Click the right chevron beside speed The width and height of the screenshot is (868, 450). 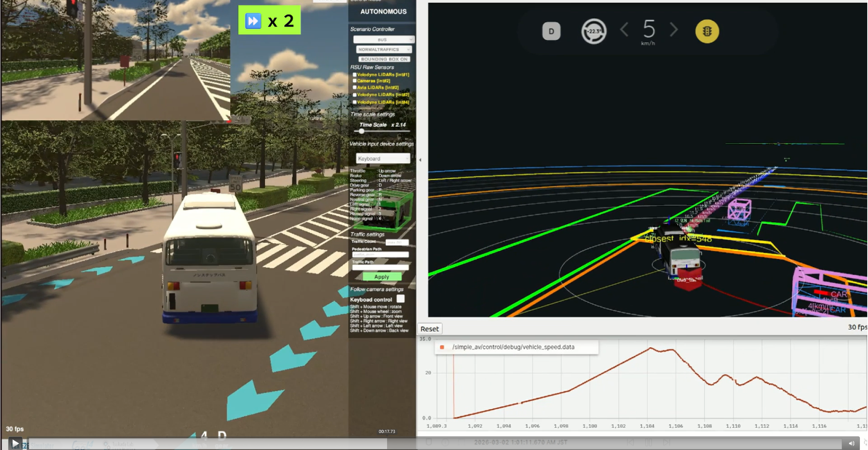[674, 30]
